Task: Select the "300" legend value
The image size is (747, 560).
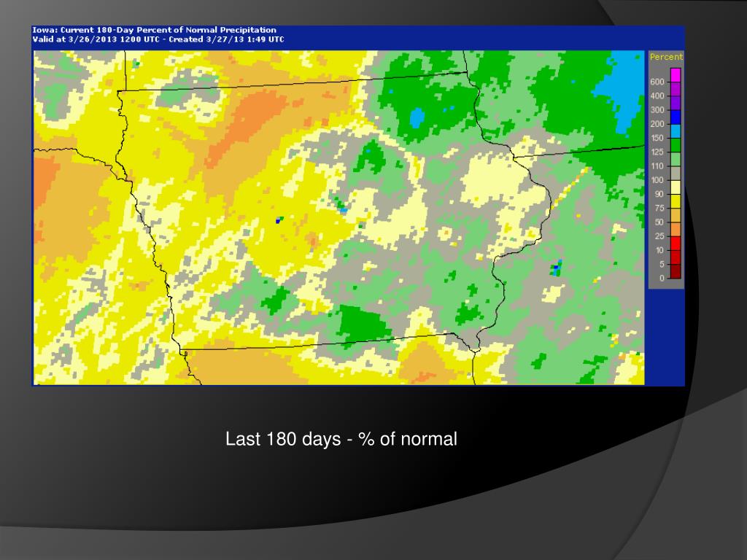Action: click(657, 110)
